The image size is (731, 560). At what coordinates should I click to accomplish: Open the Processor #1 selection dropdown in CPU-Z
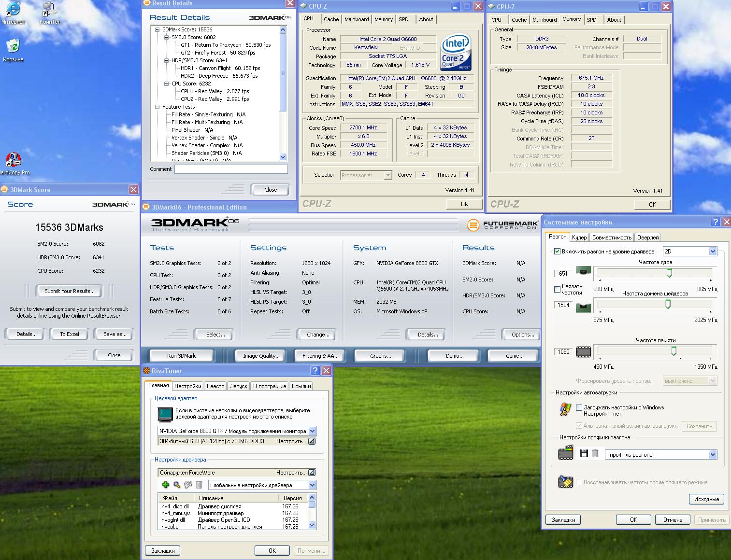click(x=387, y=175)
